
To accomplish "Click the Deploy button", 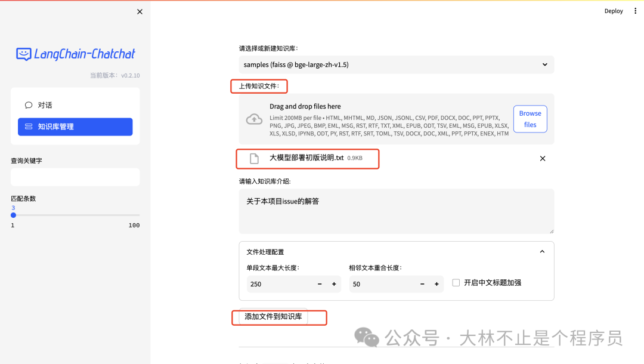I will 614,11.
